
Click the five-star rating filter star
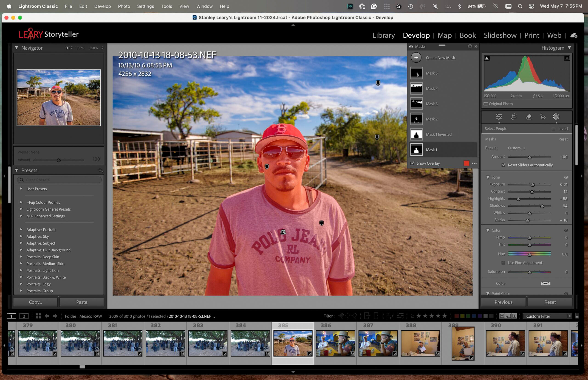tap(445, 316)
